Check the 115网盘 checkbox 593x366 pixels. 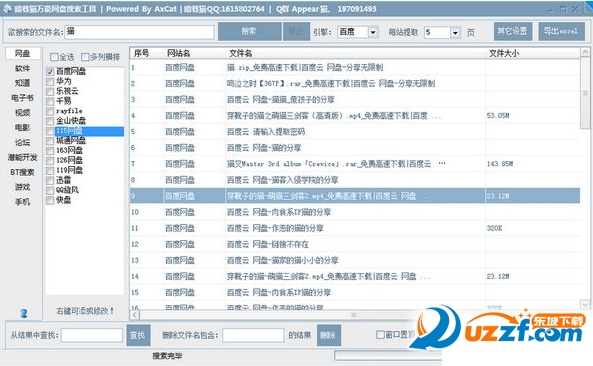click(50, 131)
